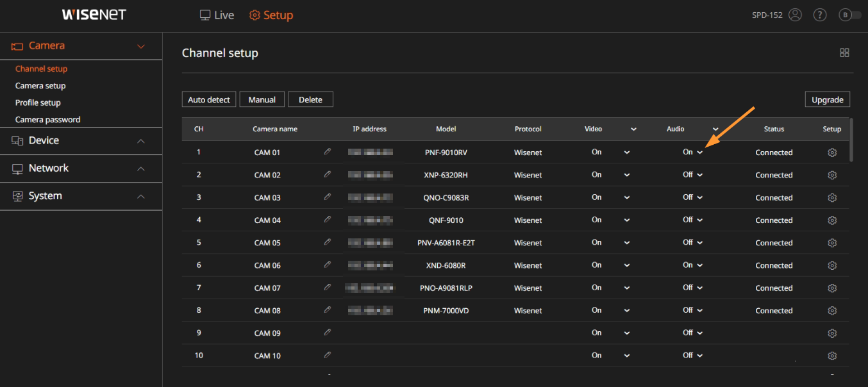Open Profile setup in the sidebar
868x387 pixels.
38,103
